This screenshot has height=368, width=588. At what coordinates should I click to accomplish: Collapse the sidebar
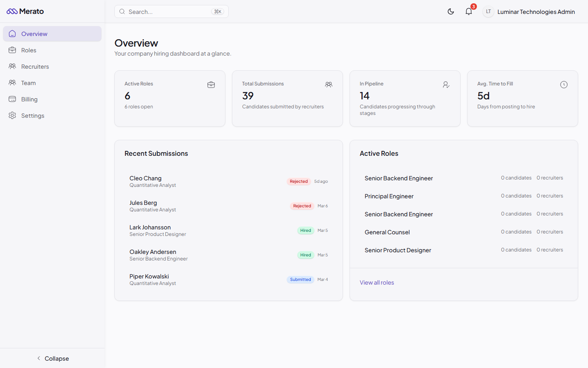tap(52, 358)
